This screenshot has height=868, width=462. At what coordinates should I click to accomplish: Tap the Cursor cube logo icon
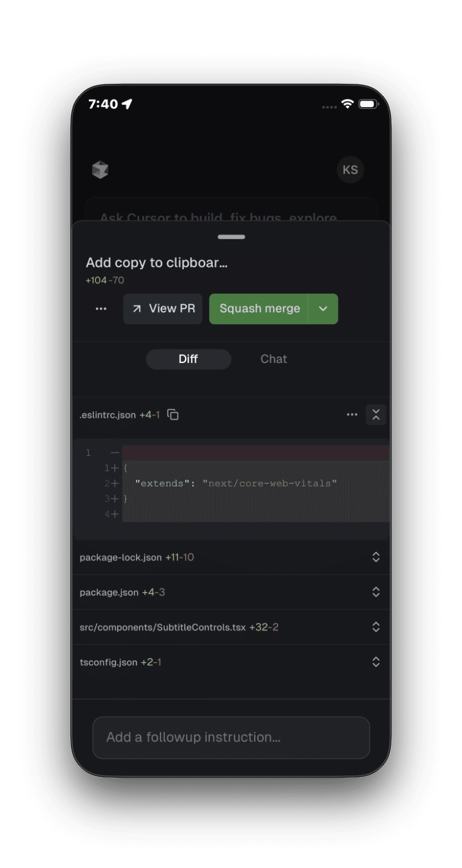[x=100, y=170]
